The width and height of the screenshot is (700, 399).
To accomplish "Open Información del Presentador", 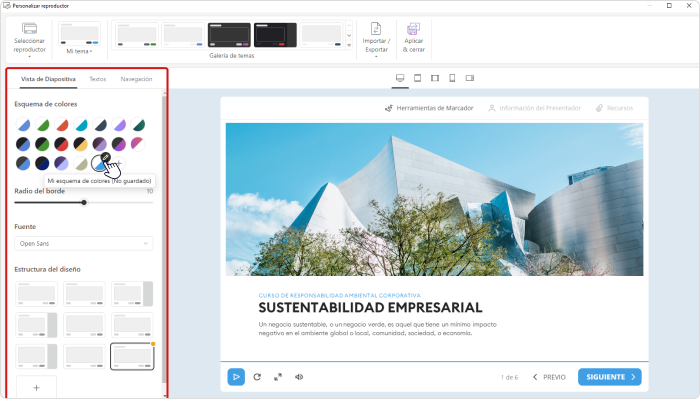I will point(534,108).
